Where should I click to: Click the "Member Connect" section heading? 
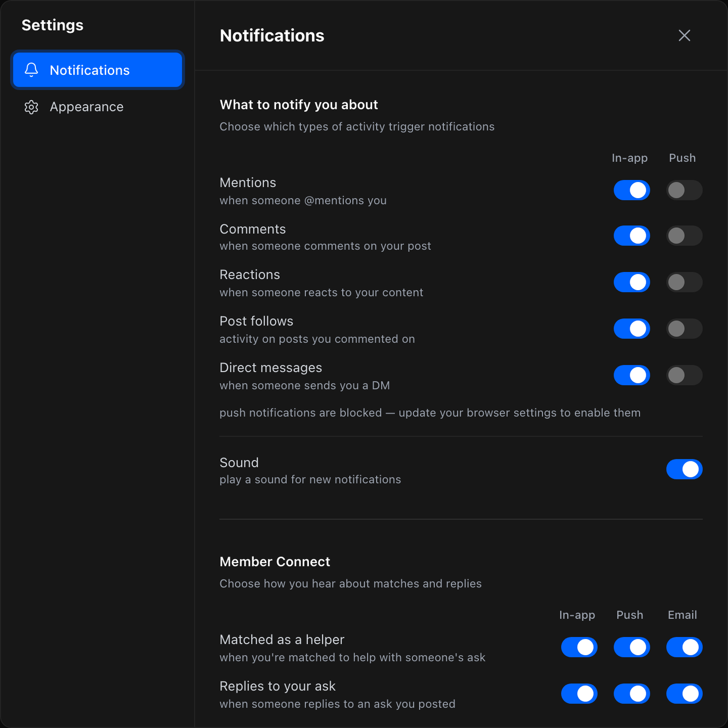click(275, 562)
